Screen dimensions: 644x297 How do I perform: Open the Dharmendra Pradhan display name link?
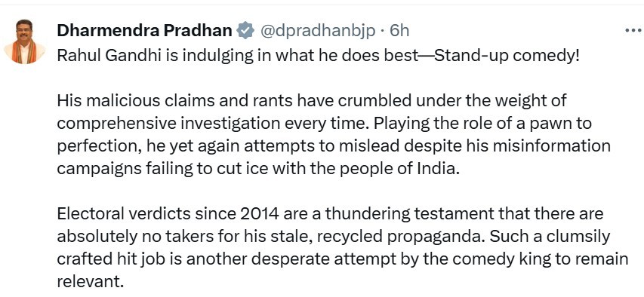(x=144, y=31)
